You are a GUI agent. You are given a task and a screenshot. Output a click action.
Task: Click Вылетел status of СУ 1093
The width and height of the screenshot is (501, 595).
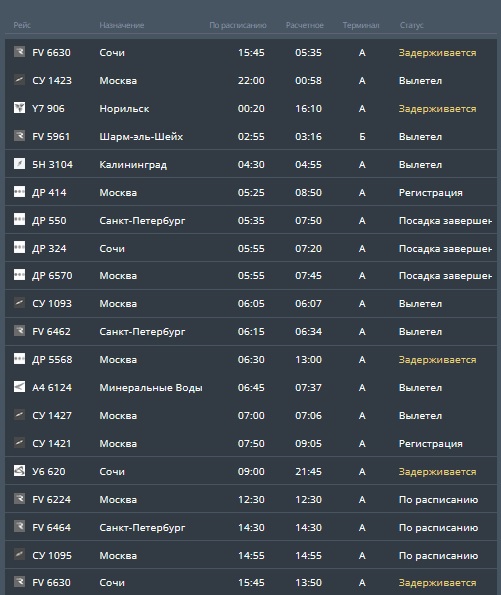point(420,304)
